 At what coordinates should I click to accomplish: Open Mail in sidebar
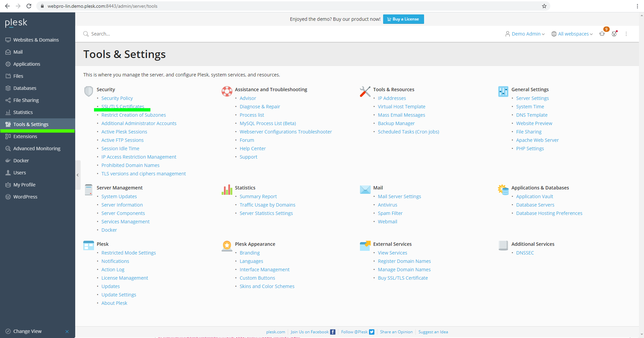pyautogui.click(x=38, y=52)
